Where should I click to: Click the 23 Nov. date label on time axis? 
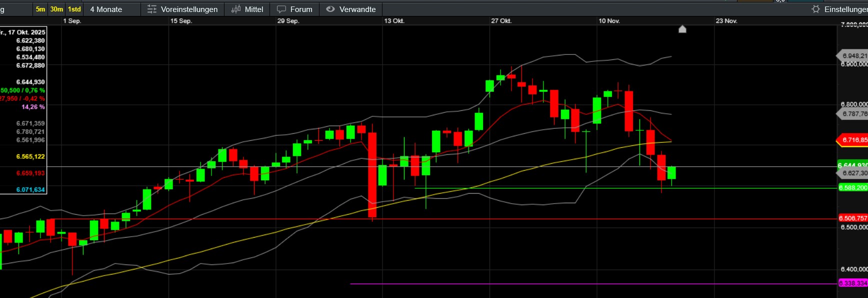tap(726, 21)
